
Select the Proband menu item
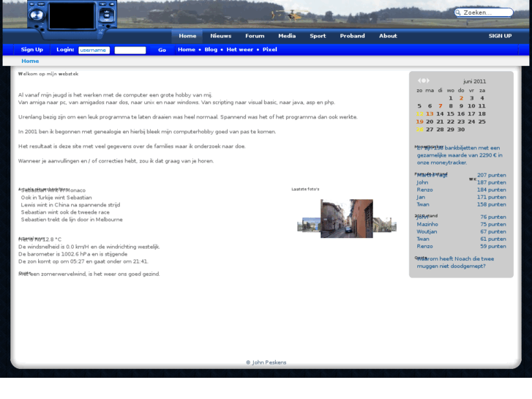(352, 36)
